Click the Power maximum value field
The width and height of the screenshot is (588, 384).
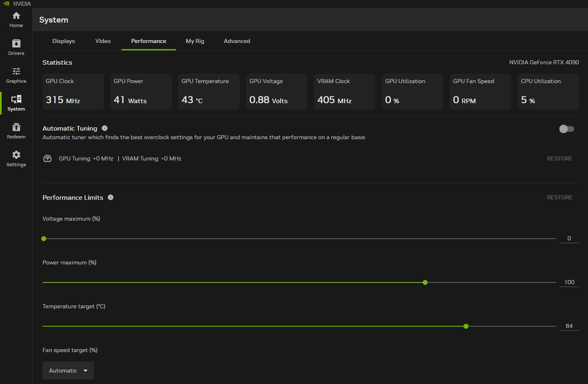569,282
